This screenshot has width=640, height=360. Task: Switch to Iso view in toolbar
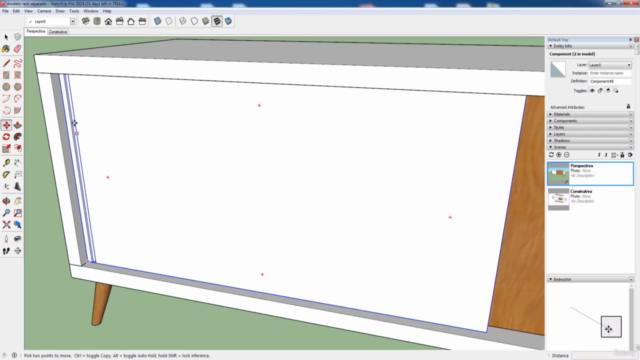pyautogui.click(x=86, y=21)
